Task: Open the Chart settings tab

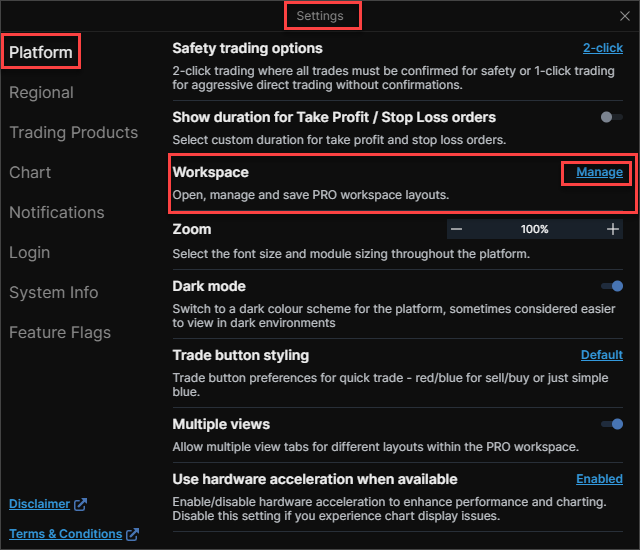Action: click(30, 173)
